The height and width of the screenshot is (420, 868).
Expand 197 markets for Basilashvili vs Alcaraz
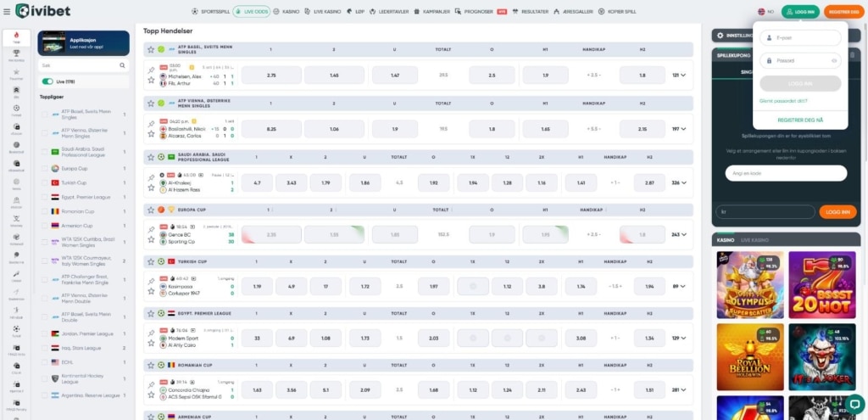[679, 129]
